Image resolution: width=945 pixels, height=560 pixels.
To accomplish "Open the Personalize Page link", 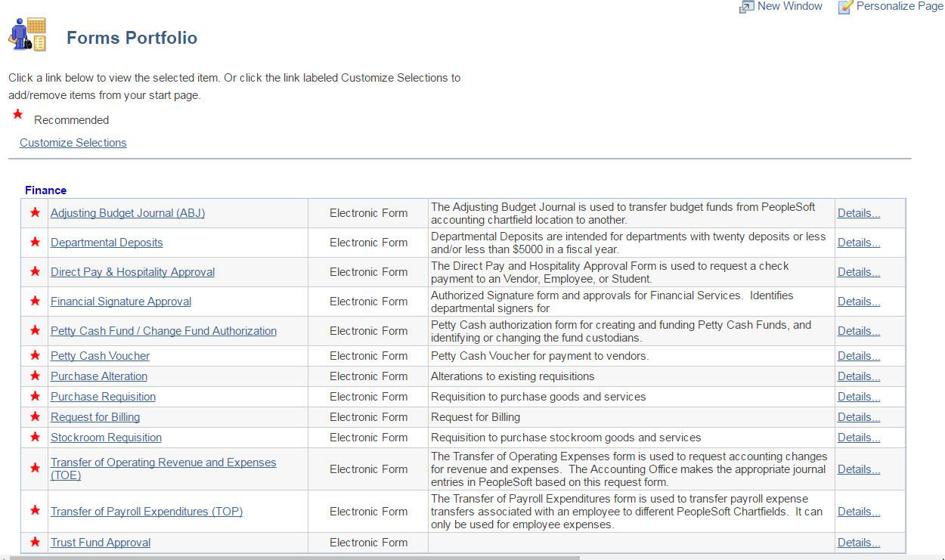I will [x=900, y=6].
